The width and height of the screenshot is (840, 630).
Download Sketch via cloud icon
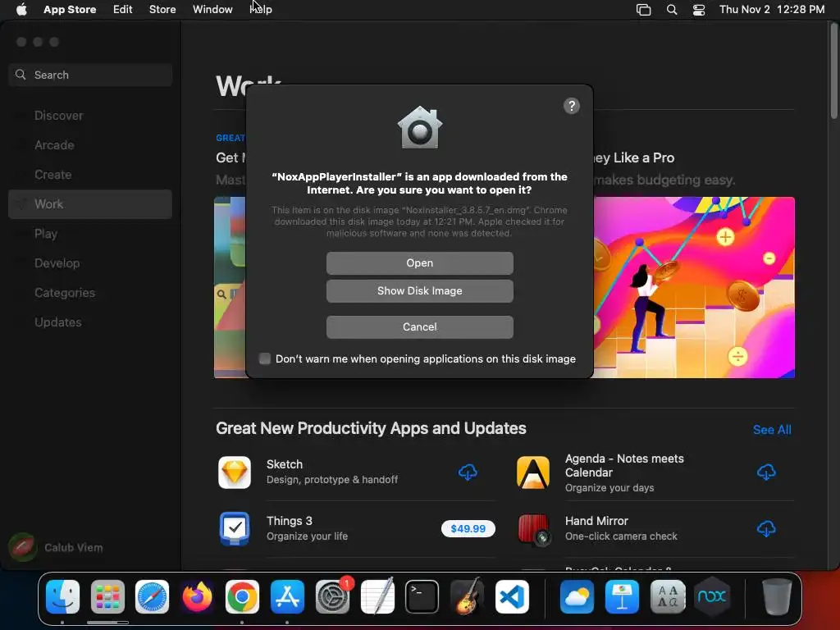point(468,472)
